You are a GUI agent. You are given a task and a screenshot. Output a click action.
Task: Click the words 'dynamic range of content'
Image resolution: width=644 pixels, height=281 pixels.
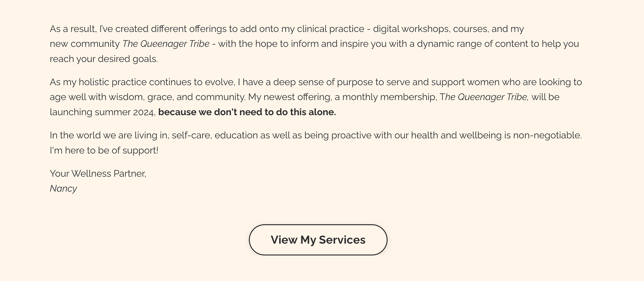(x=471, y=44)
